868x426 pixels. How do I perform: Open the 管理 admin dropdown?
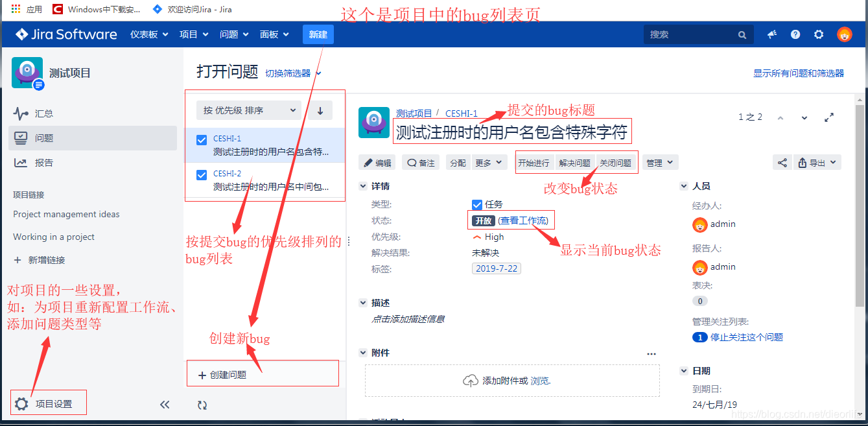(x=660, y=163)
